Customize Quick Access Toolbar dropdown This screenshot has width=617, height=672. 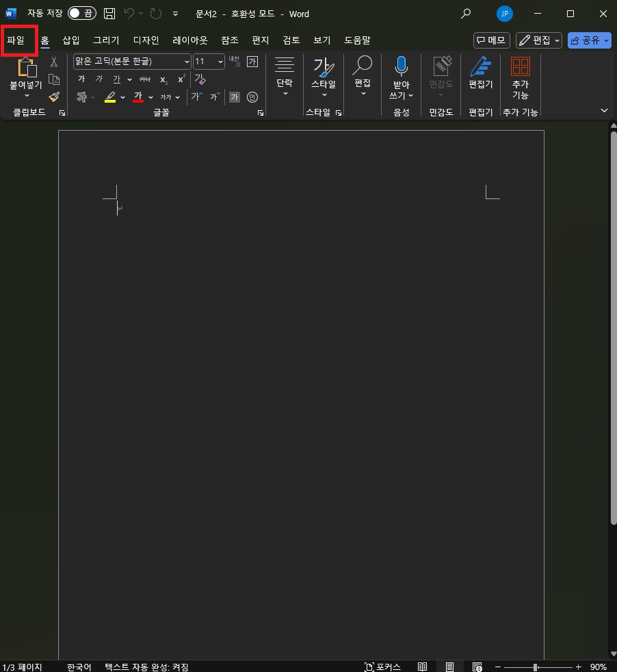point(175,14)
